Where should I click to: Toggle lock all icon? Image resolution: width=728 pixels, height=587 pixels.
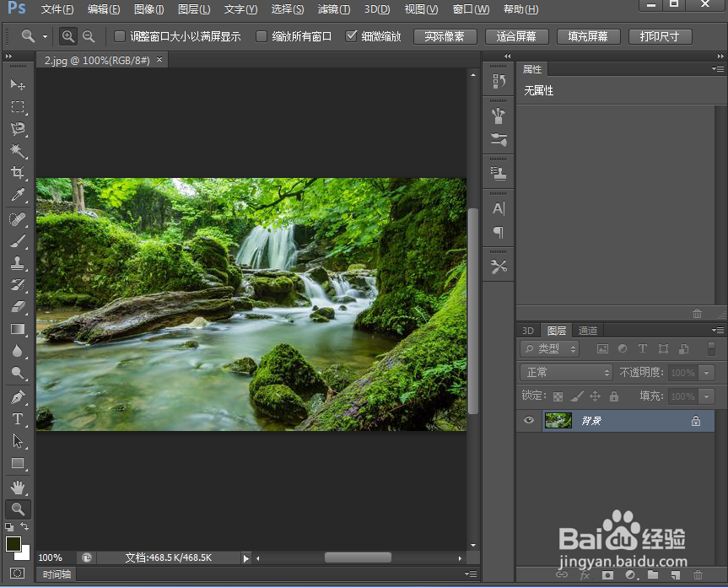[x=614, y=396]
